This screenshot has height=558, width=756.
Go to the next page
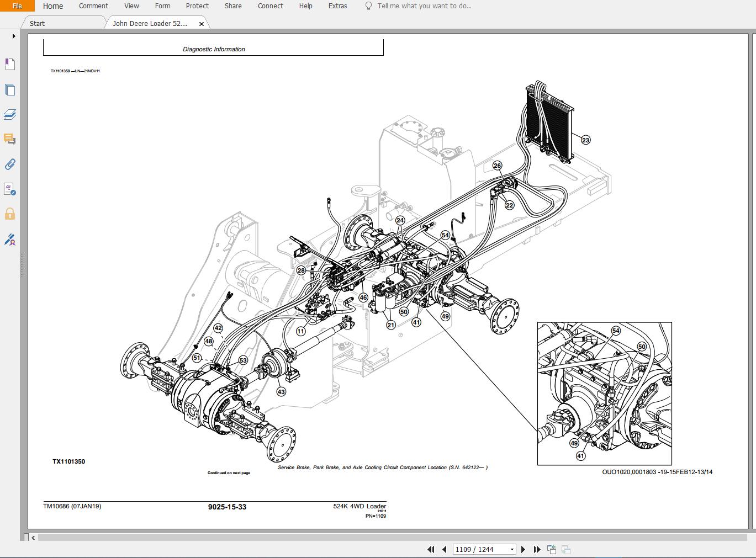523,550
